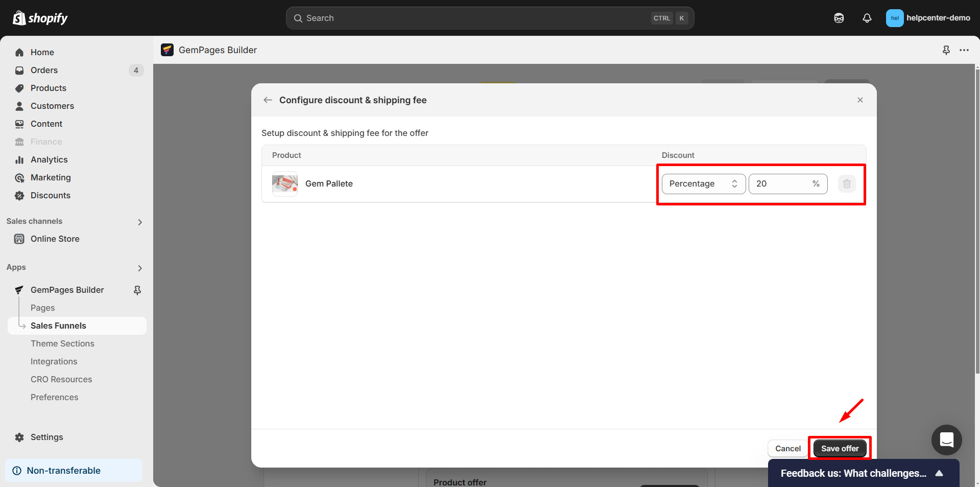
Task: Click the back arrow in dialog header
Action: coord(268,100)
